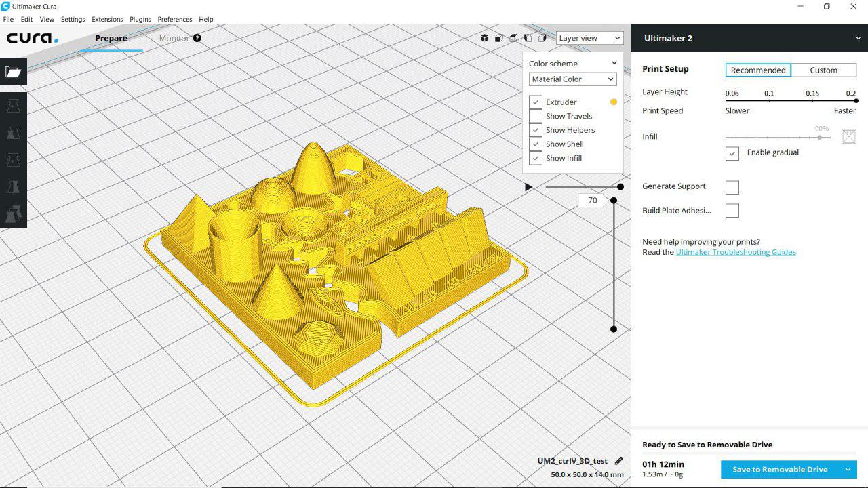Click the infill percentage slider handle

tap(820, 137)
